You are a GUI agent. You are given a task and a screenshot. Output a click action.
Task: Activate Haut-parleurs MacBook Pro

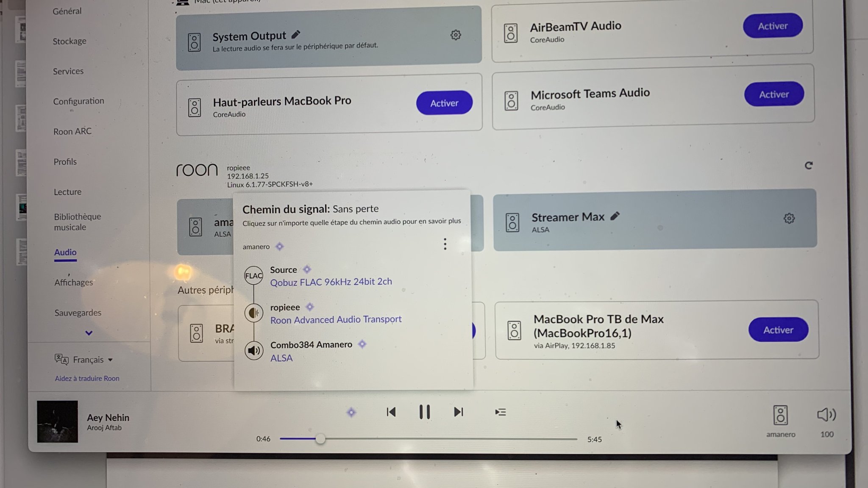click(444, 103)
